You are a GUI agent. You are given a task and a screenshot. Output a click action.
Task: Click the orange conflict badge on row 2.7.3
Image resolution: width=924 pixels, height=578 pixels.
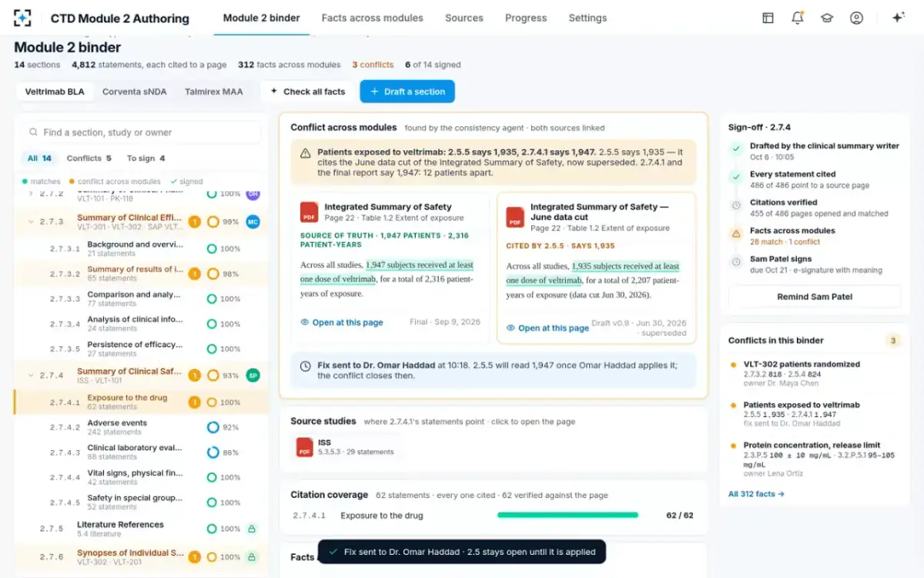click(x=195, y=222)
